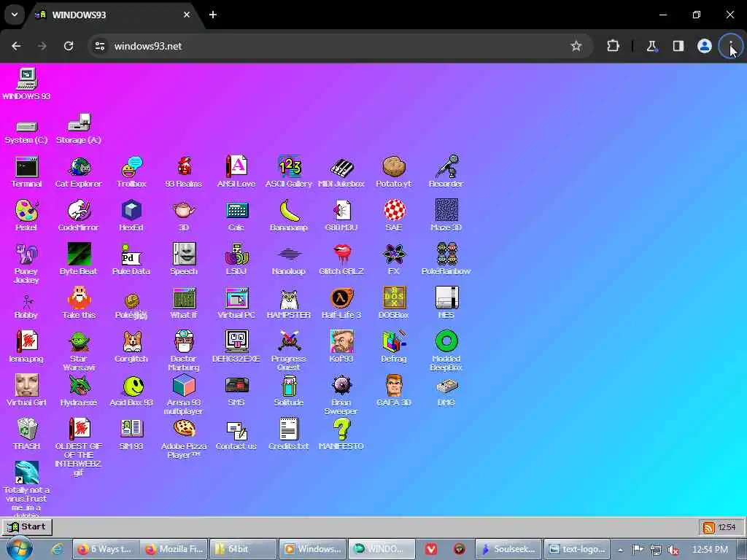Show hidden system tray icons arrow
This screenshot has height=560, width=747.
click(x=620, y=550)
